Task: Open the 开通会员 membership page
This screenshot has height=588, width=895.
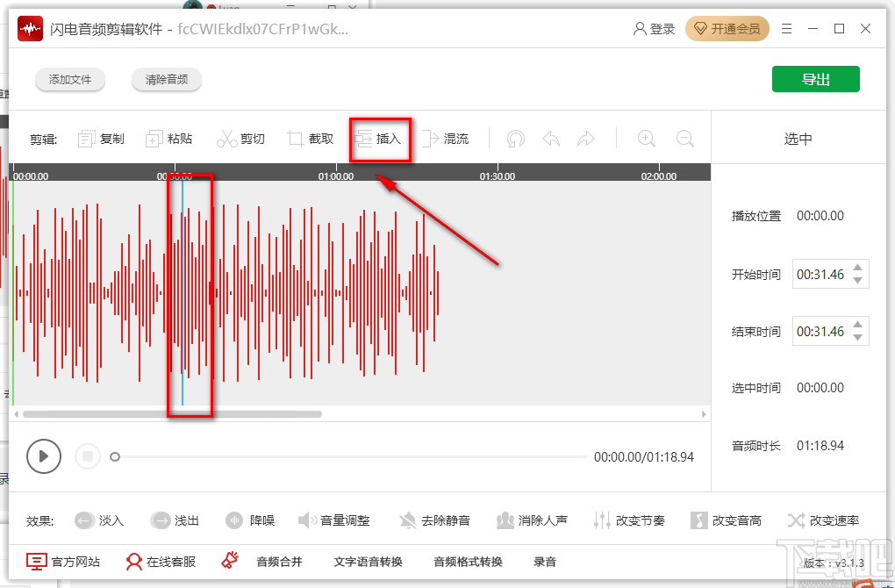Action: click(x=727, y=28)
